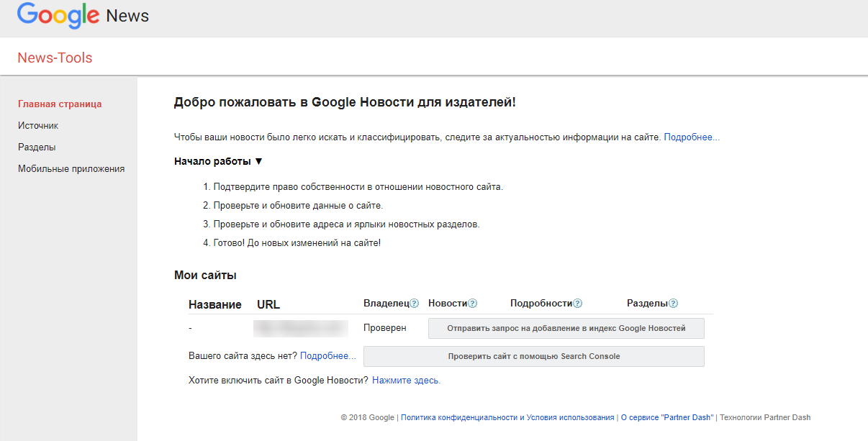Open help icon next to Новости
The image size is (868, 441).
pos(473,304)
